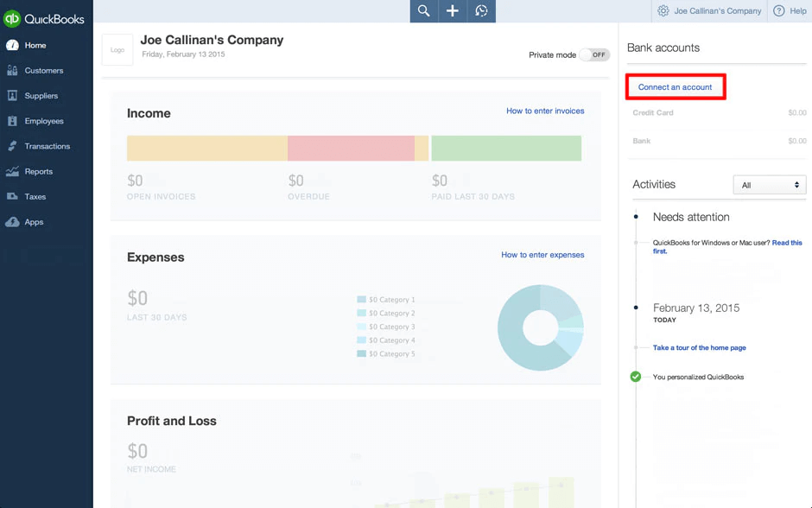
Task: Click the Paid Last 30 Days $0 amount
Action: [x=439, y=181]
